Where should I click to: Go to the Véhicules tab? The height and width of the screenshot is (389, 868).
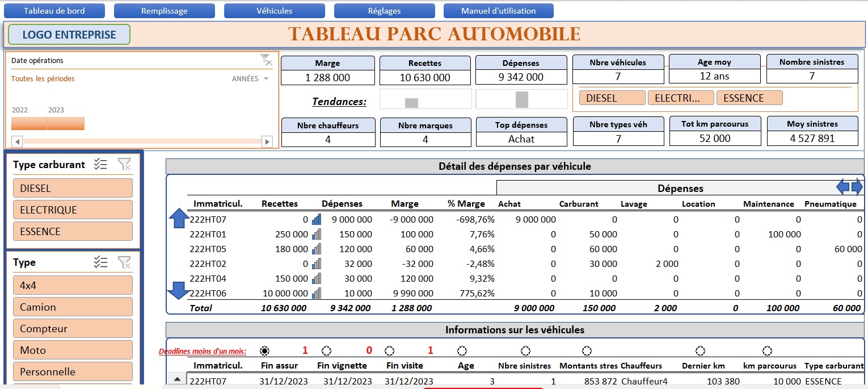(274, 11)
